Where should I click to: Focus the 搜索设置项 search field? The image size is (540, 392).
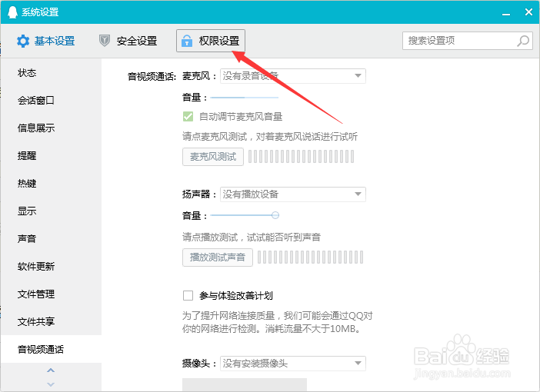[468, 41]
